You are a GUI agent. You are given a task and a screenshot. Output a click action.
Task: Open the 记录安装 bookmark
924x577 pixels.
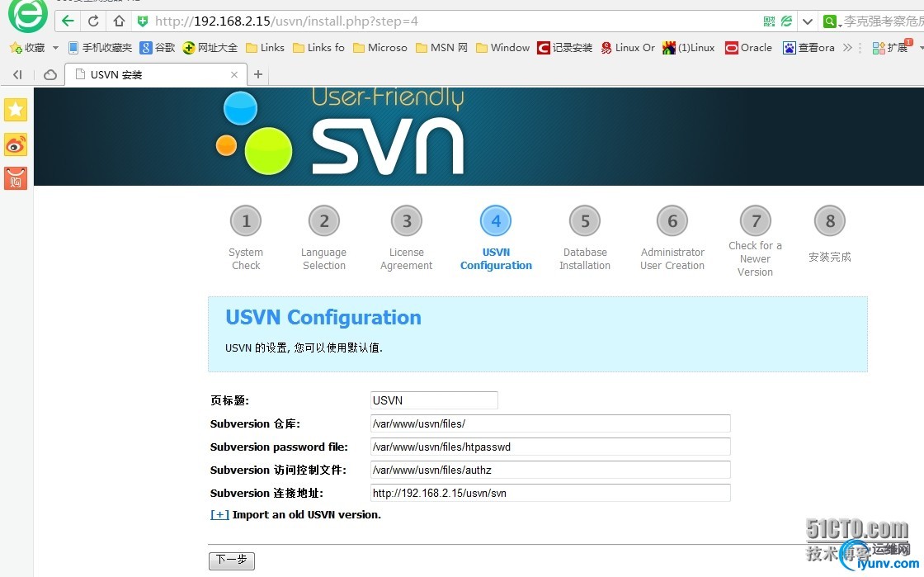(x=564, y=48)
